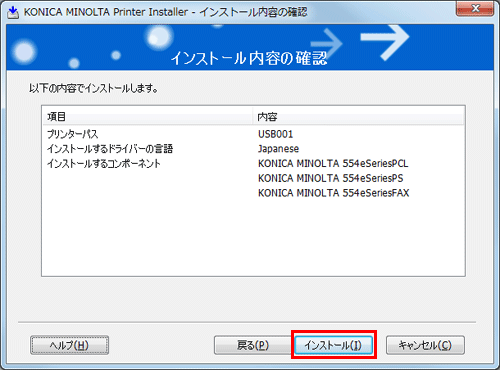Select インストールするドライバーの言語 row label
This screenshot has width=500, height=370.
click(110, 149)
